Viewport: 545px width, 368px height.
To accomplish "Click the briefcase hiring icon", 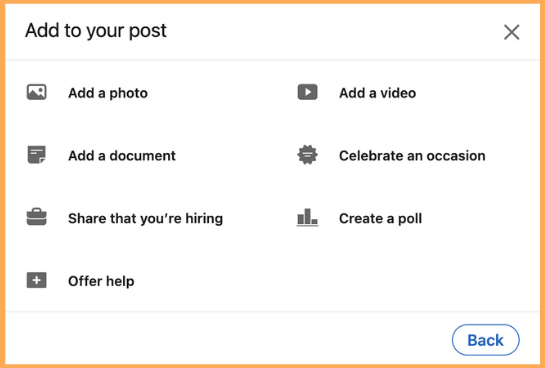I will point(36,217).
